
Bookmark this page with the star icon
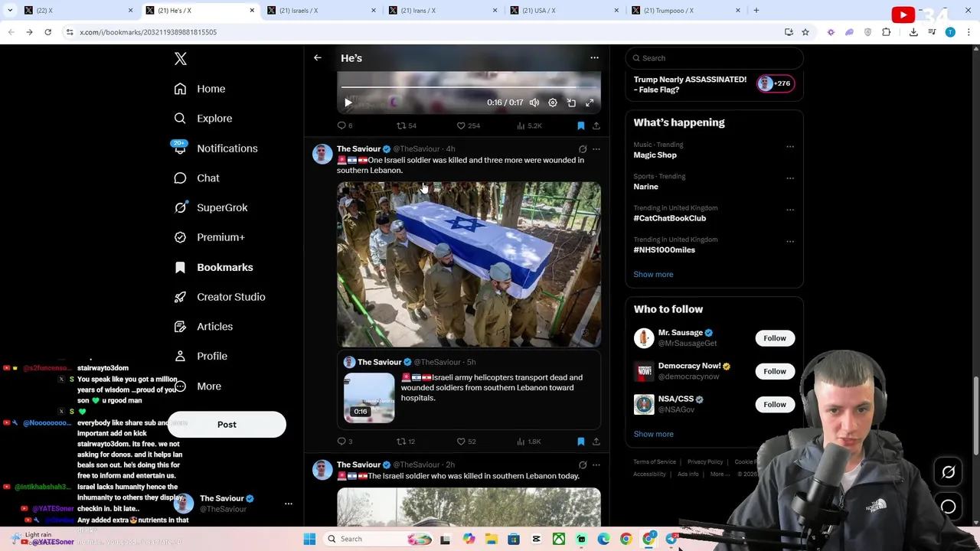pos(805,32)
